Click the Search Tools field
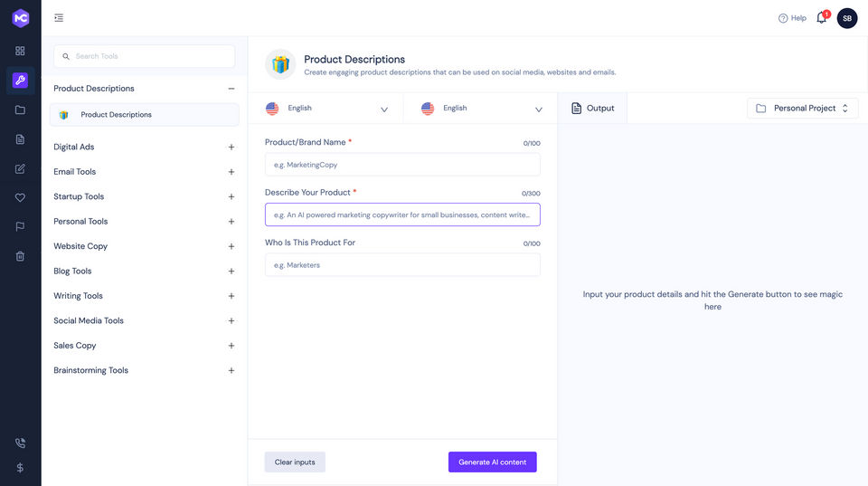 click(x=145, y=56)
